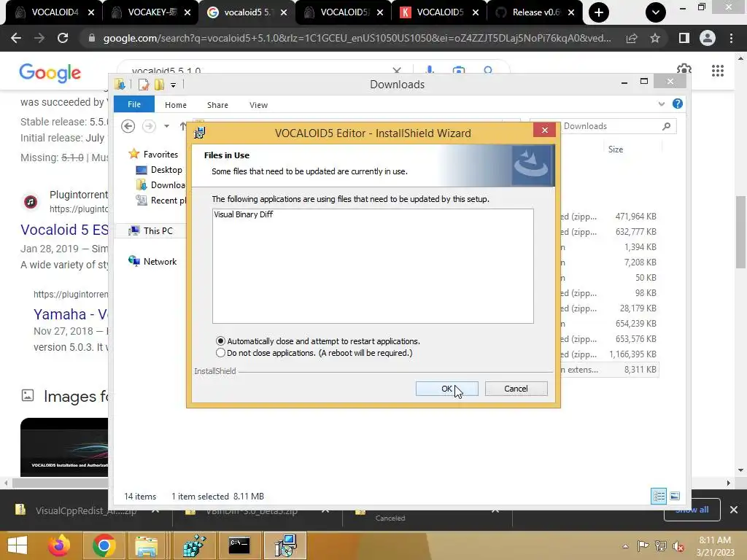The width and height of the screenshot is (747, 560).
Task: Open installer icon on taskbar
Action: (285, 545)
